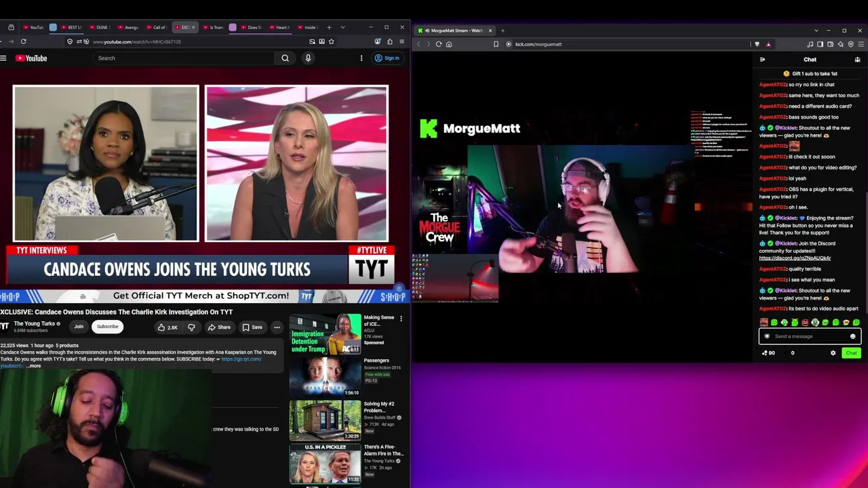Show the Kick chat users list
The width and height of the screenshot is (868, 488).
tap(857, 60)
